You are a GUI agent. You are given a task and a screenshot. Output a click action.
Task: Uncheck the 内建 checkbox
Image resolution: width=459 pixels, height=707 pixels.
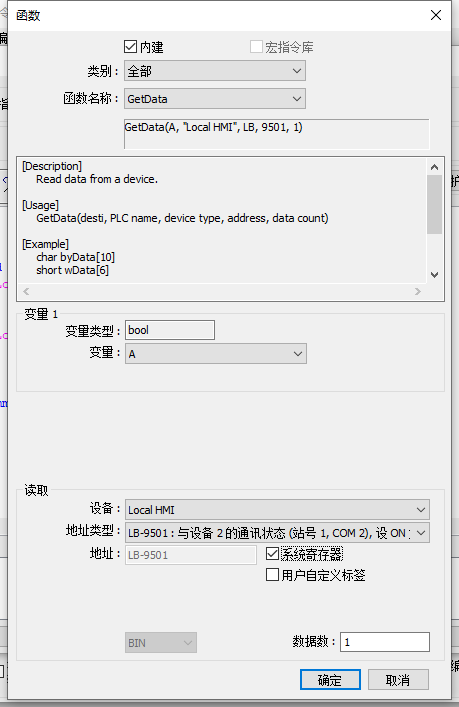[x=130, y=46]
